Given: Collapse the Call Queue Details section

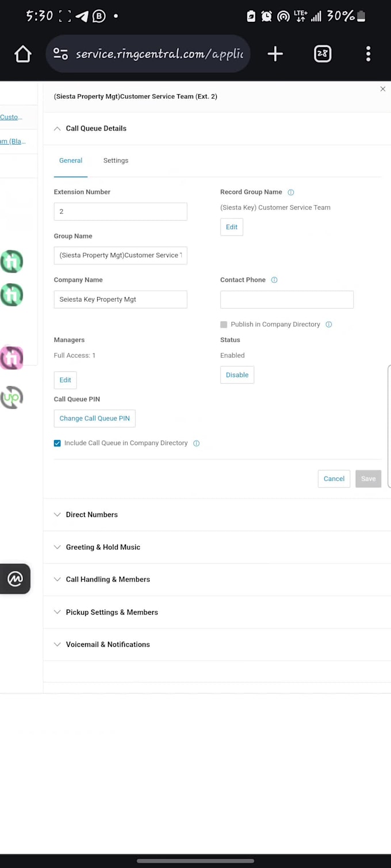Looking at the screenshot, I should pyautogui.click(x=217, y=129).
